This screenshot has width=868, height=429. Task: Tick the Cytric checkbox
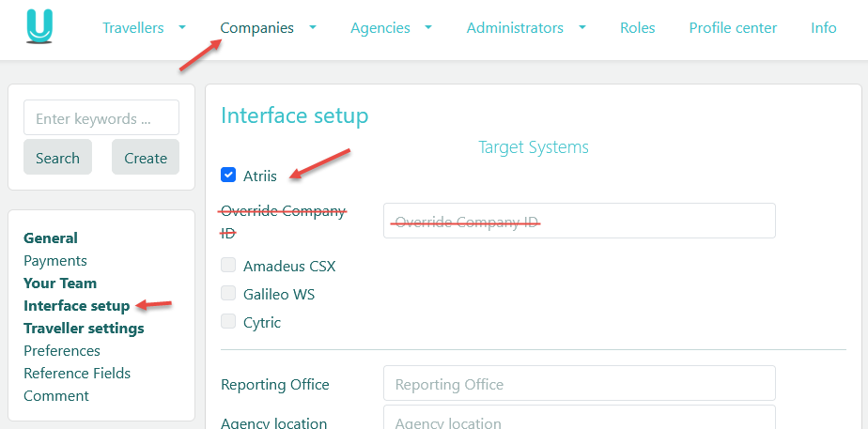pyautogui.click(x=228, y=322)
